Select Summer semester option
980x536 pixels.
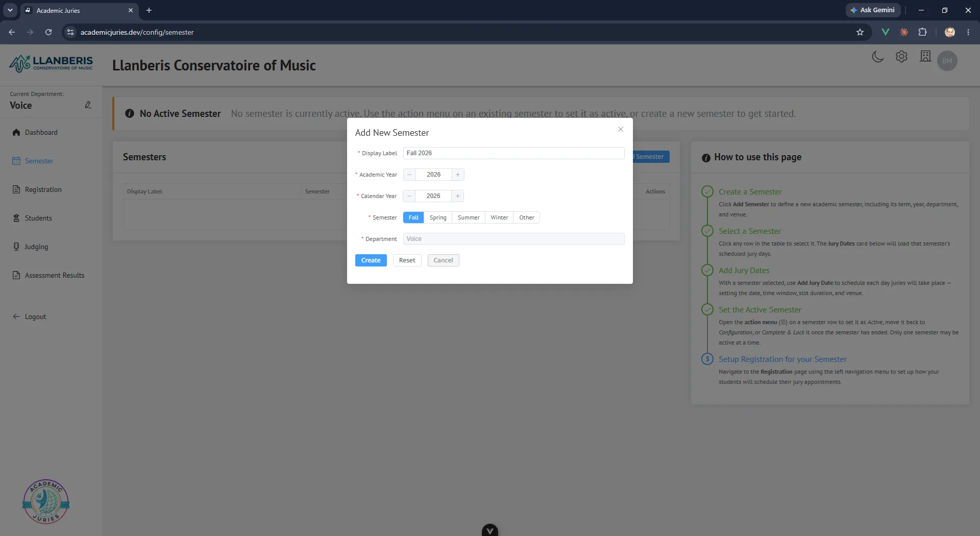[x=469, y=217]
